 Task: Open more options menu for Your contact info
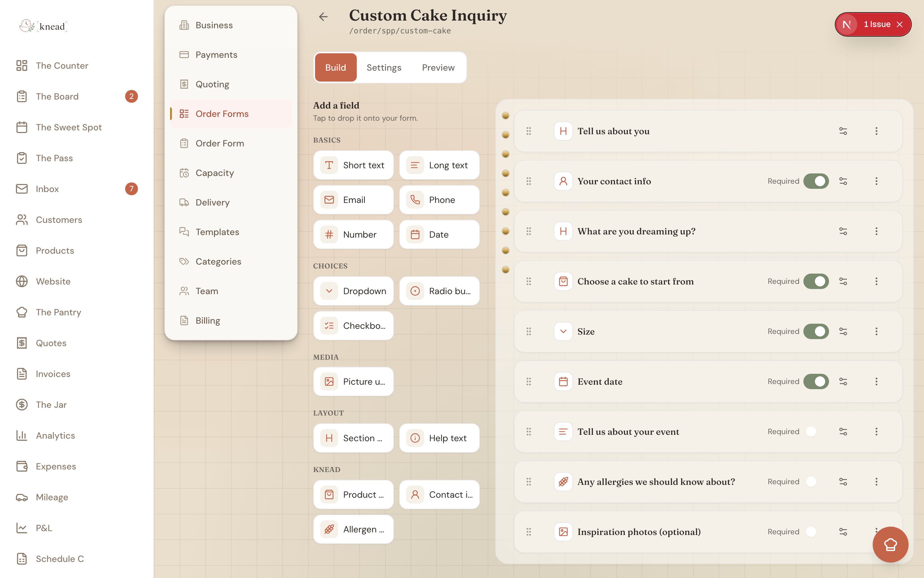tap(876, 181)
